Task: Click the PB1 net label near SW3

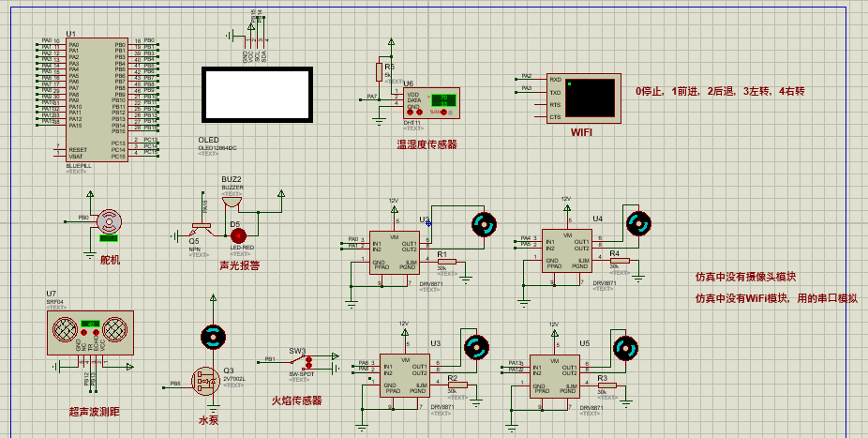Action: [270, 358]
